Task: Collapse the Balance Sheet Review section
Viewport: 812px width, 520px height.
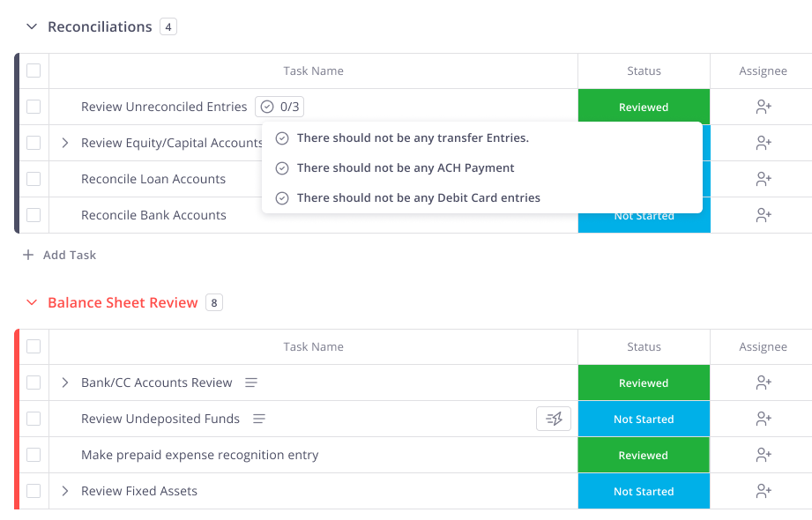Action: 32,302
